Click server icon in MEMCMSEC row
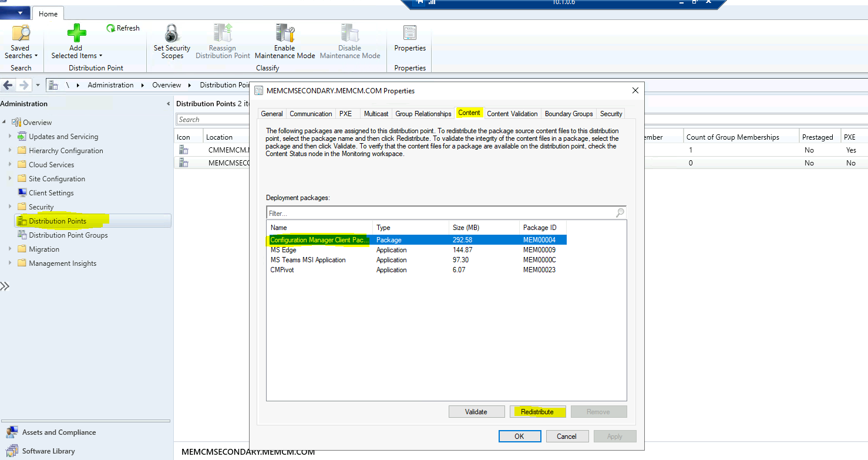The image size is (868, 460). (183, 163)
